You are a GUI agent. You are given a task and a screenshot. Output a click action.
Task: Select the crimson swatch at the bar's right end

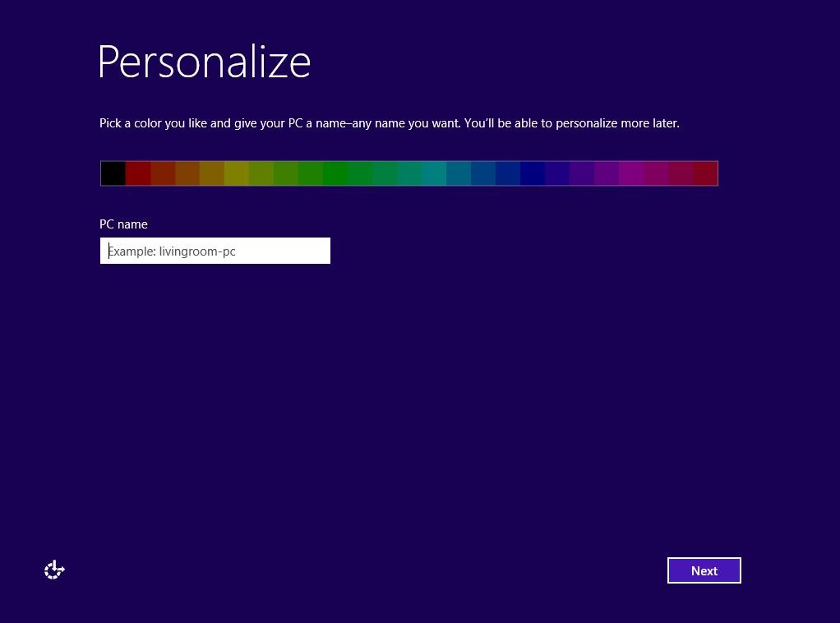707,173
